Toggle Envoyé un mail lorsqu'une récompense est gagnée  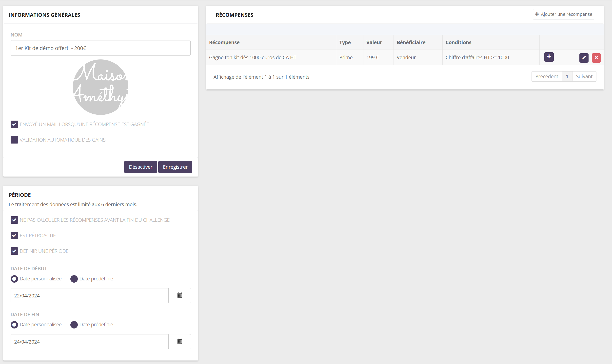tap(14, 124)
